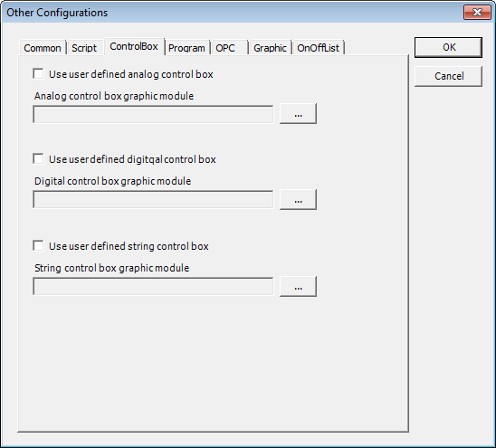496x448 pixels.
Task: Browse for analog control box graphic module
Action: click(x=298, y=113)
